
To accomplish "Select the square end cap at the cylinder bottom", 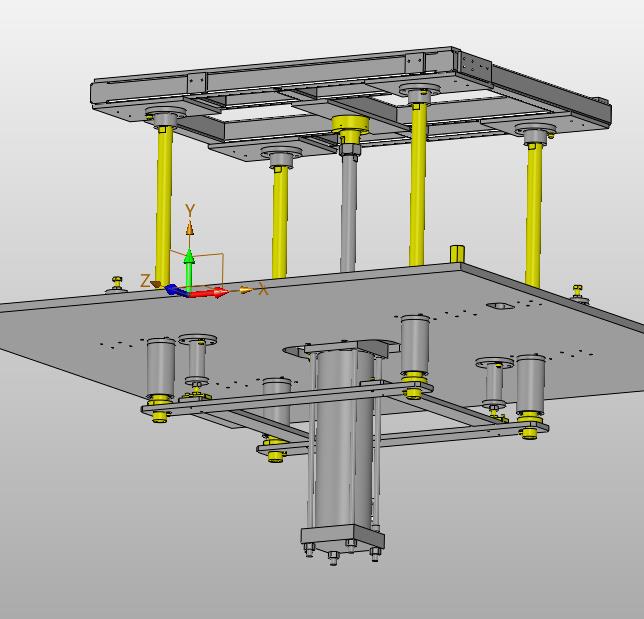I will (343, 539).
